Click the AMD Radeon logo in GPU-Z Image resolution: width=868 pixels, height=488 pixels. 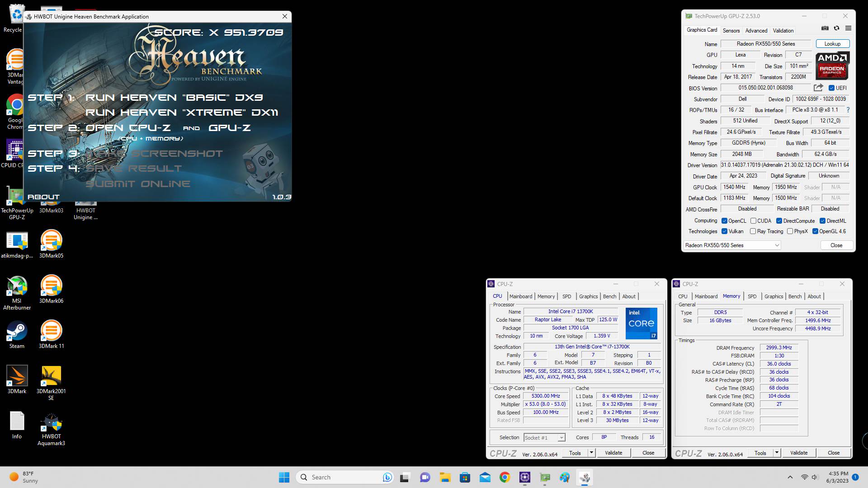pos(832,66)
